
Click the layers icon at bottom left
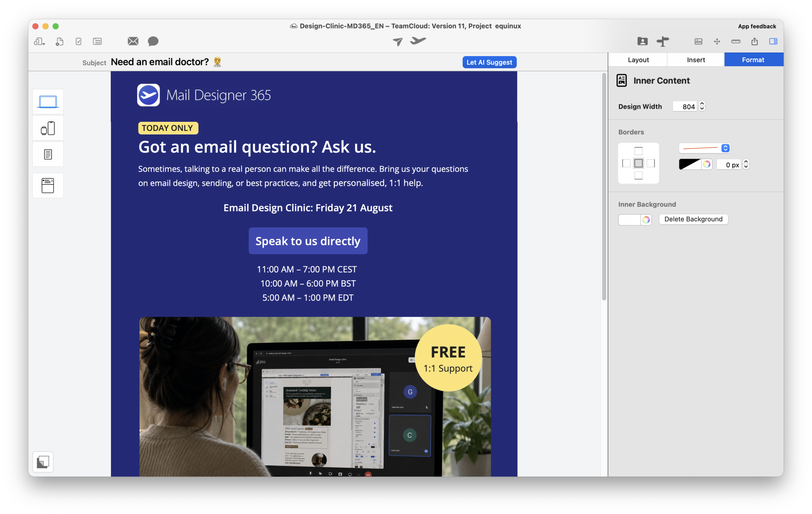coord(43,462)
